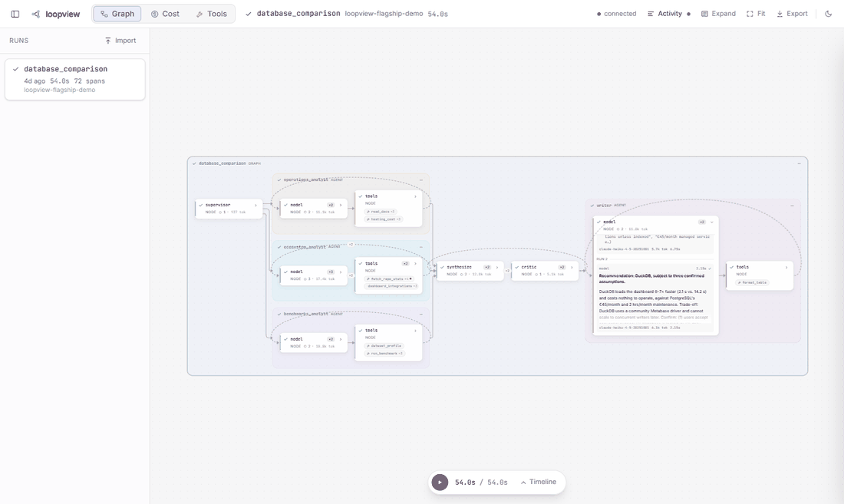Click the fetch_repo_stats tool chip
Screen dimensions: 844x504
389,278
